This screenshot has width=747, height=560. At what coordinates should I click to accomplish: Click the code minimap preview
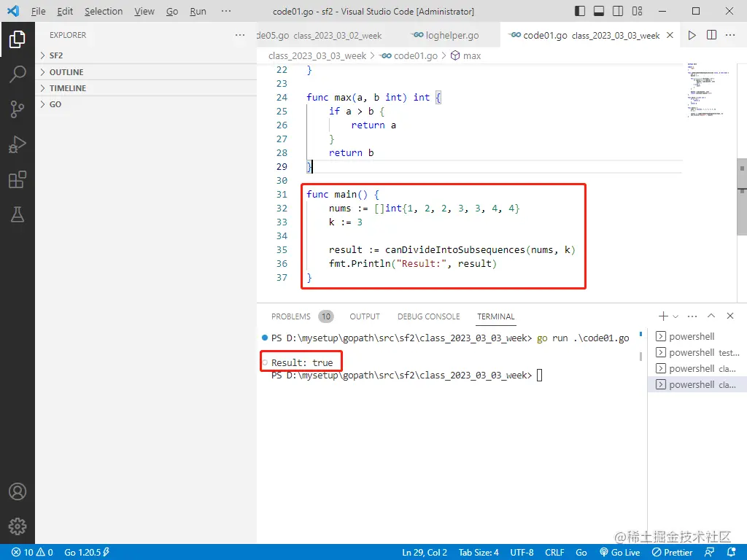tap(708, 90)
